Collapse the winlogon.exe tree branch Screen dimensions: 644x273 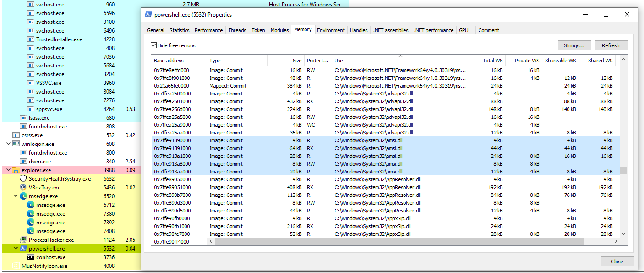(7, 144)
